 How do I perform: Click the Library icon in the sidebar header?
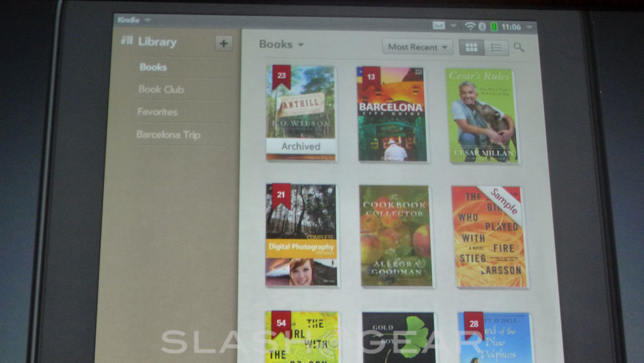click(x=127, y=41)
